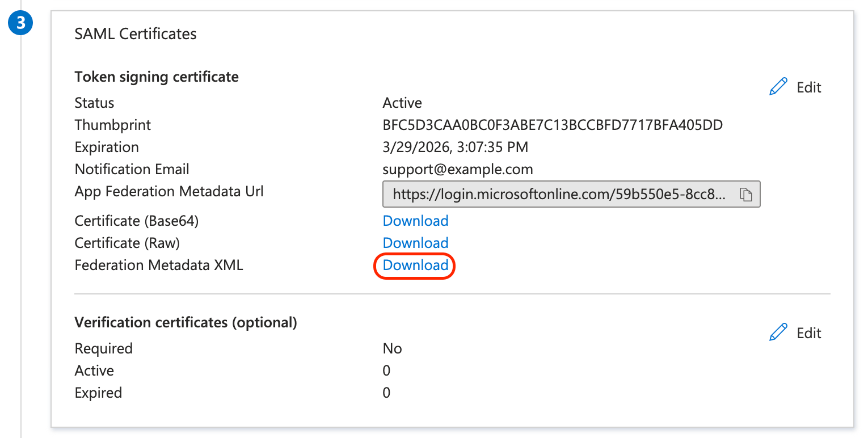Select the pencil icon for token signing certificate
This screenshot has height=438, width=868.
pyautogui.click(x=778, y=86)
